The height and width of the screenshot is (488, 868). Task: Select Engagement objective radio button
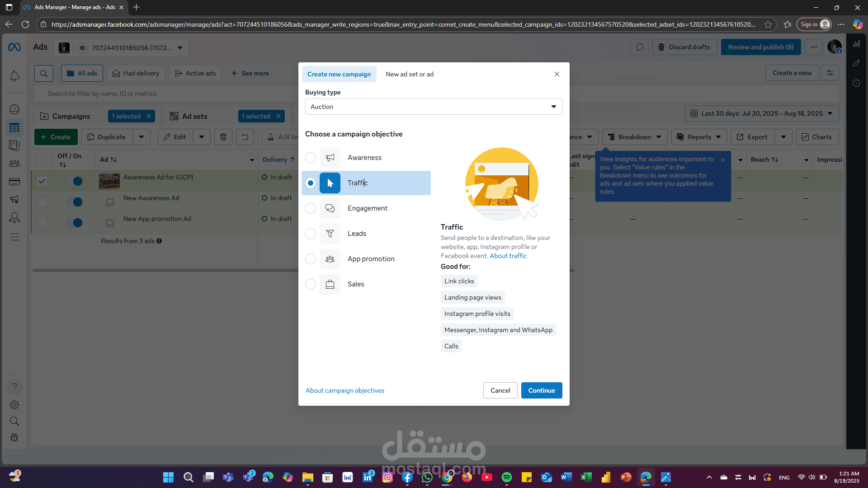click(311, 208)
